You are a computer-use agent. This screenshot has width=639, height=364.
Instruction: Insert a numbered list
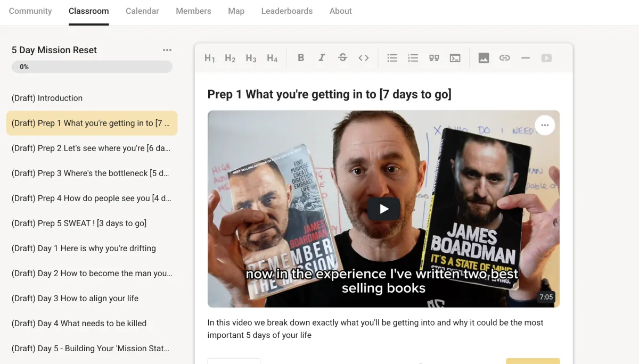(x=413, y=58)
